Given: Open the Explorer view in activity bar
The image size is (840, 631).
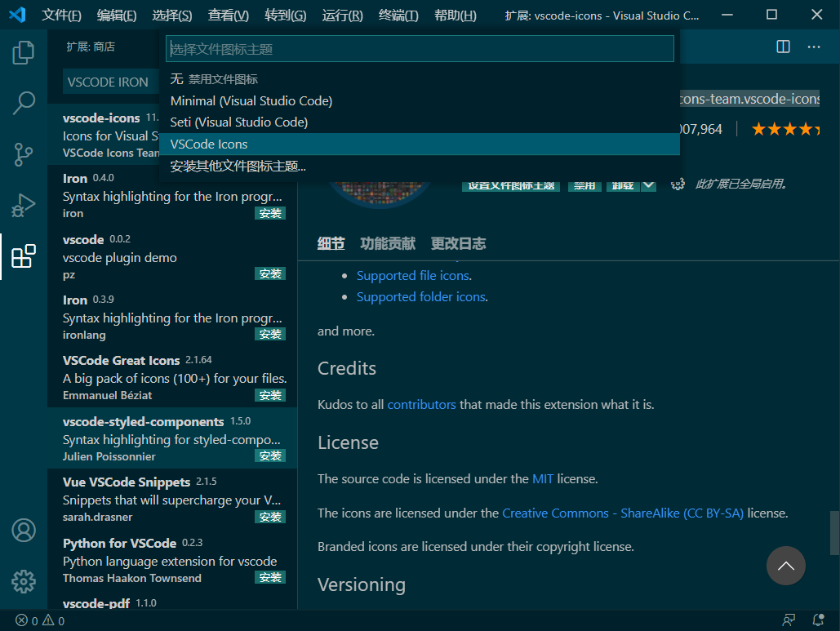Looking at the screenshot, I should (23, 52).
